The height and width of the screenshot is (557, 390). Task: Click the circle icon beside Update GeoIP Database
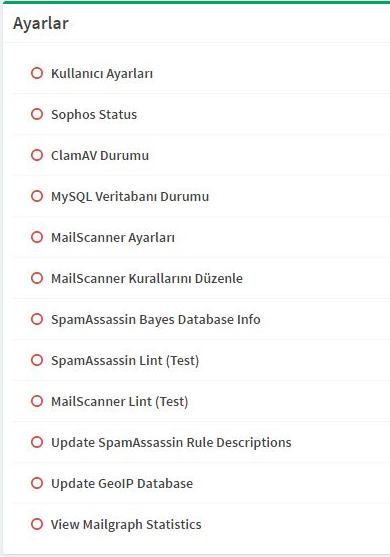[37, 483]
